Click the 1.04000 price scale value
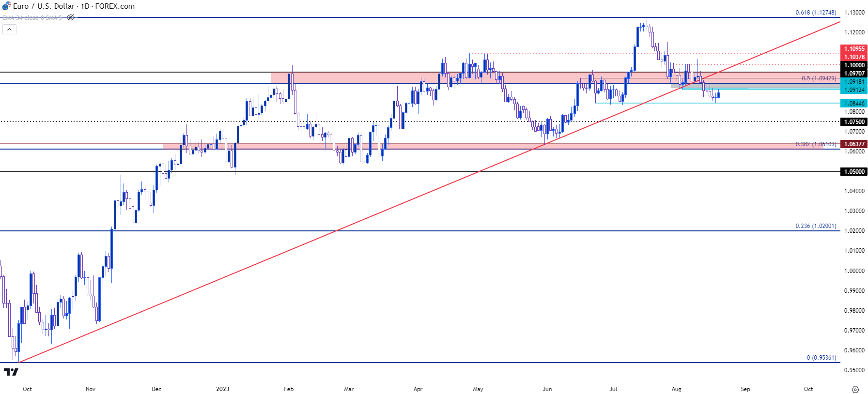 854,191
